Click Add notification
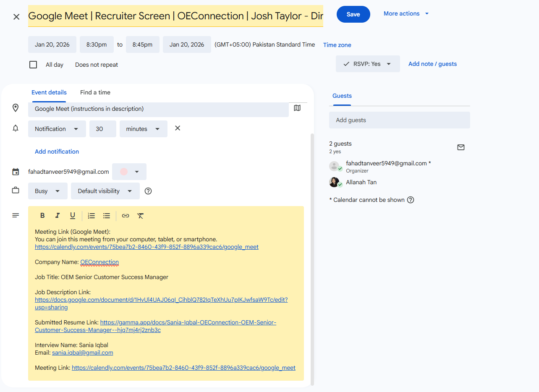The height and width of the screenshot is (392, 539). click(57, 152)
